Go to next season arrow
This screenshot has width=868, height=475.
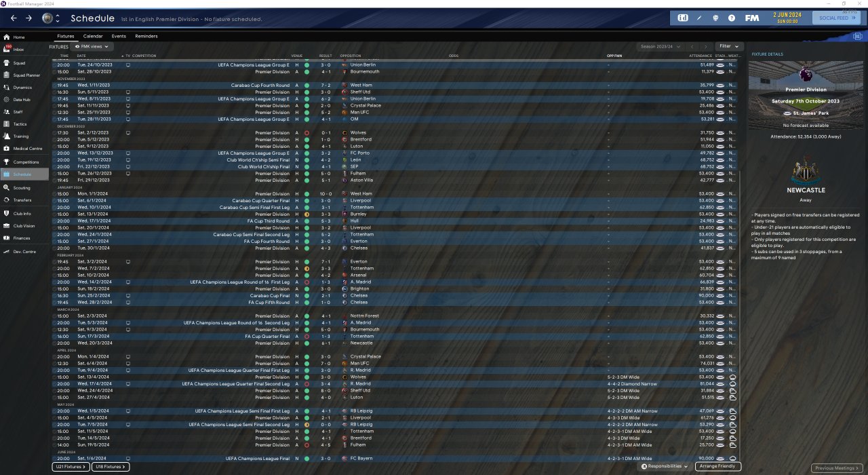705,47
